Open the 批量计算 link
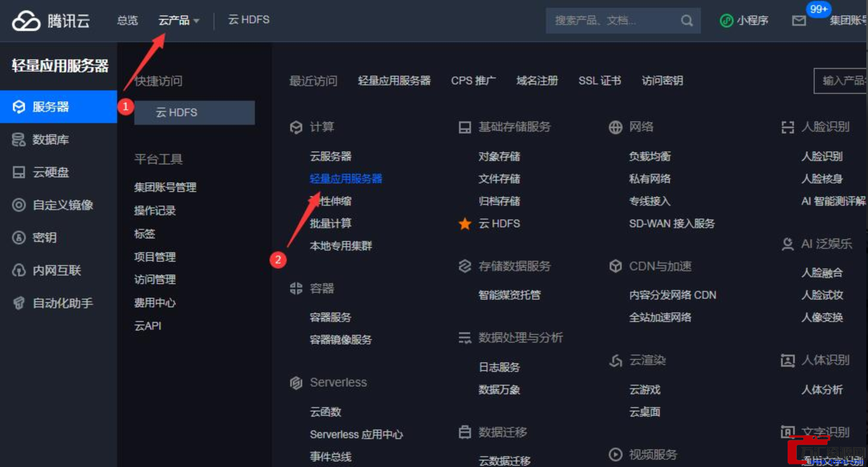 (x=331, y=223)
